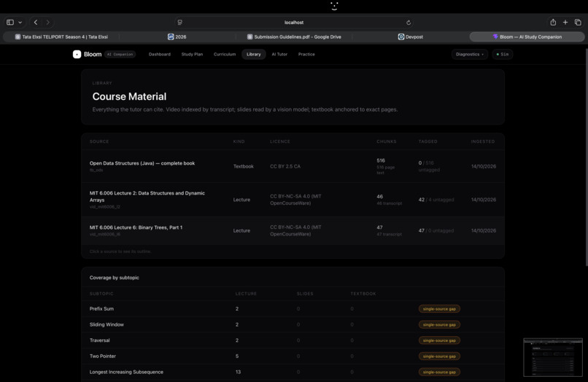588x382 pixels.
Task: Select the Two Pointer subtopic row
Action: pos(293,356)
